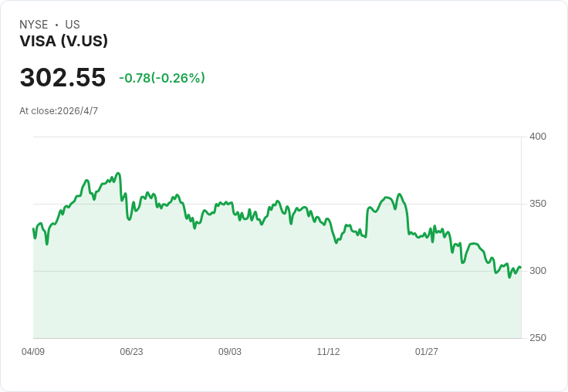Click the 300 y-axis label
The width and height of the screenshot is (568, 392).
pos(537,271)
